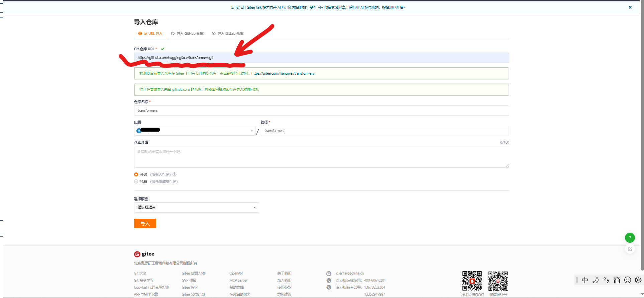This screenshot has height=298, width=644.
Task: Click the envelope email icon in footer
Action: click(x=329, y=274)
